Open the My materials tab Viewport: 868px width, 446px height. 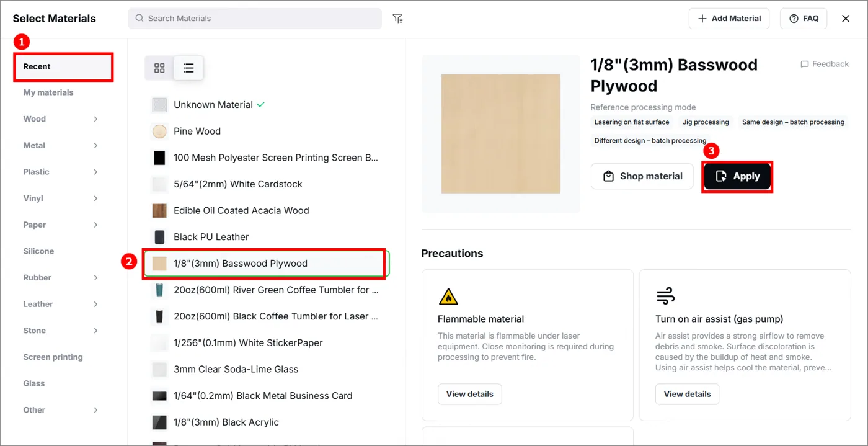48,93
